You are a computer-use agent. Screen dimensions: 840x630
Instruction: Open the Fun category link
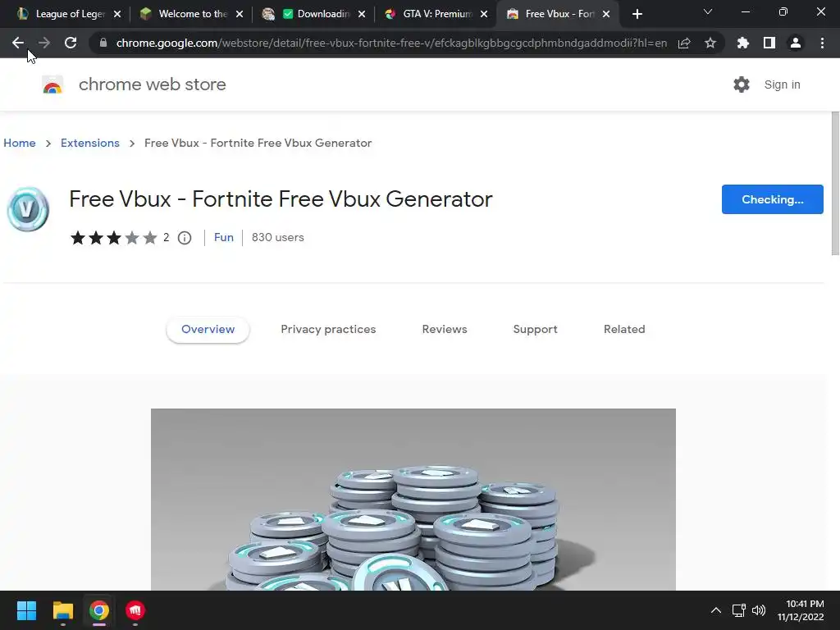point(223,237)
